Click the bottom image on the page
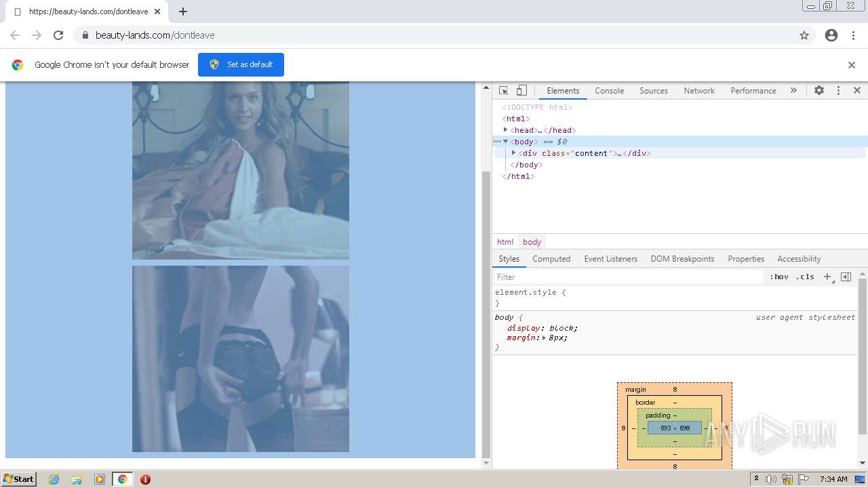This screenshot has height=488, width=868. (241, 359)
